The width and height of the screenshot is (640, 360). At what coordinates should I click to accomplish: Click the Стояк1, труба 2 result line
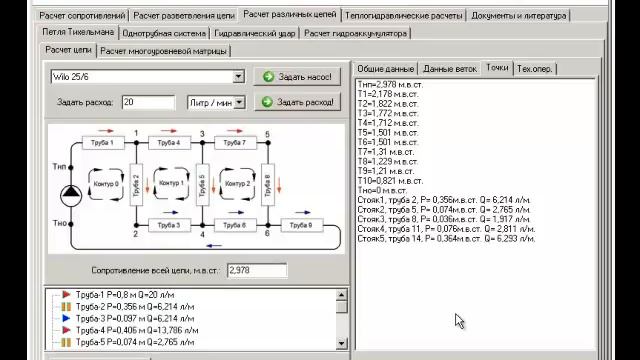pyautogui.click(x=444, y=200)
